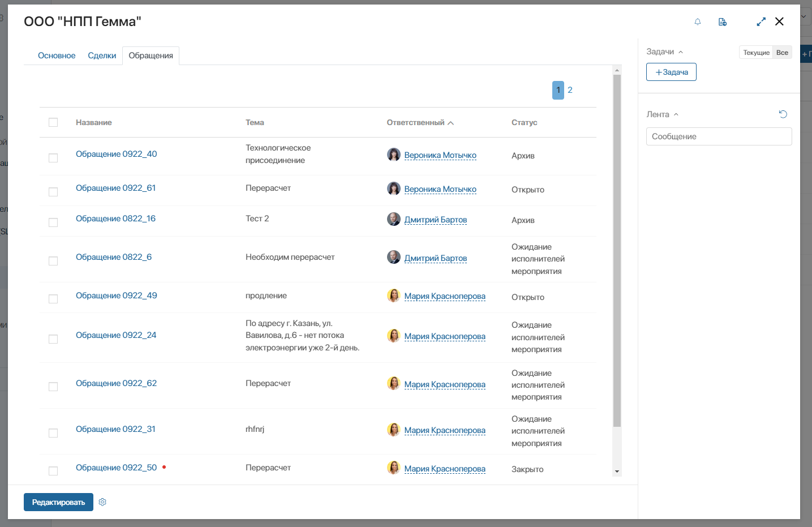Select the checkbox for Обращение 0822_6
812x527 pixels.
click(53, 261)
